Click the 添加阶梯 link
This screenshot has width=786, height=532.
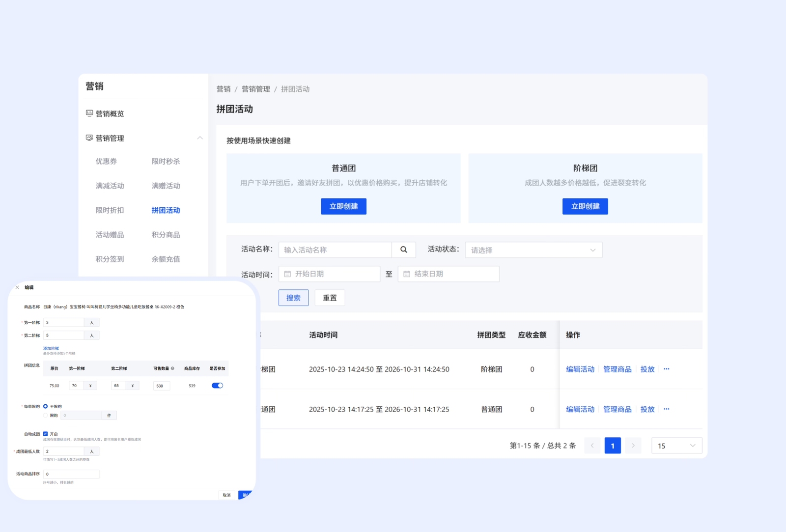51,348
